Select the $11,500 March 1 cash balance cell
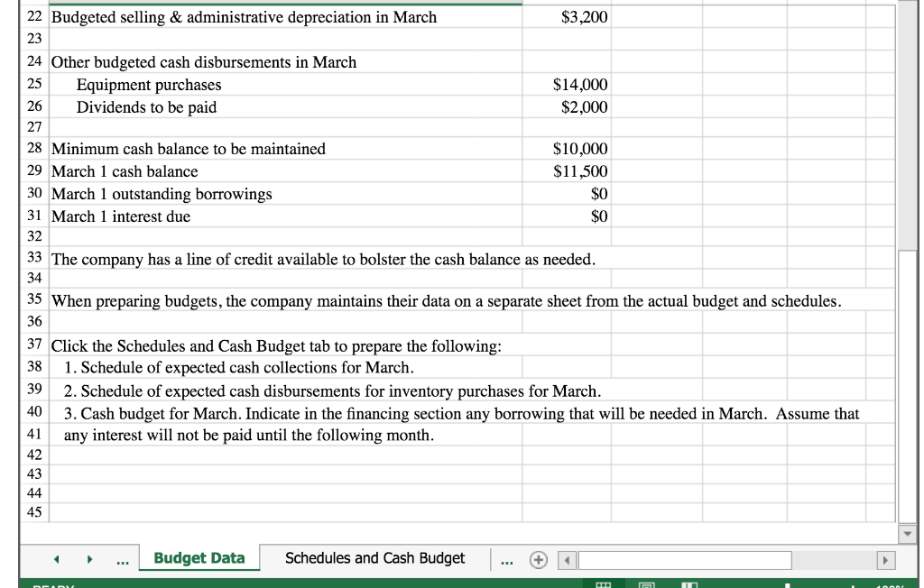 567,170
